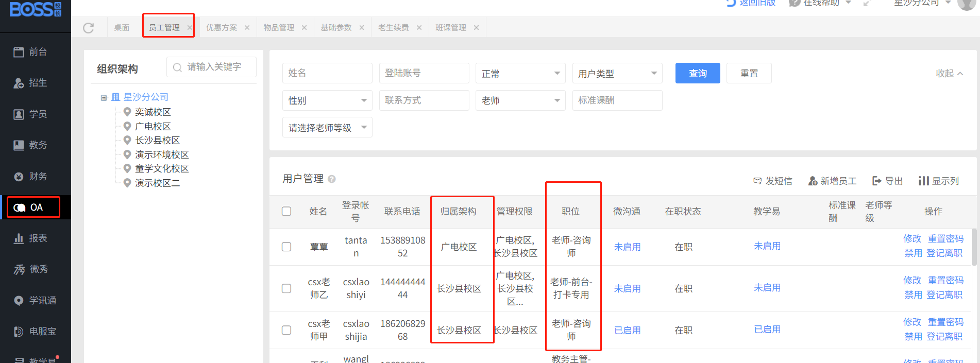The image size is (980, 363).
Task: Close the 优惠方案 tab using its X
Action: pos(247,28)
